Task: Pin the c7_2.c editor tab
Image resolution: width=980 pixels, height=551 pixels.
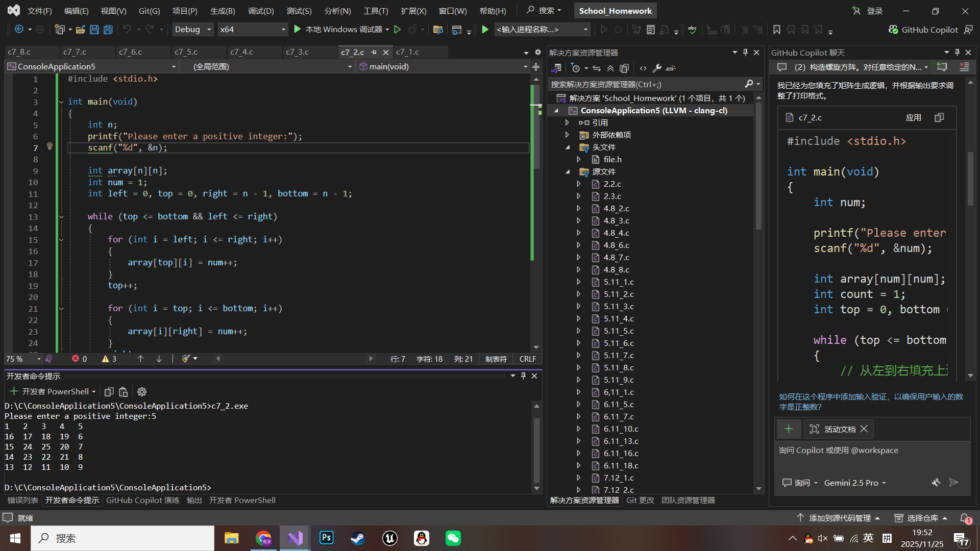Action: pyautogui.click(x=374, y=52)
